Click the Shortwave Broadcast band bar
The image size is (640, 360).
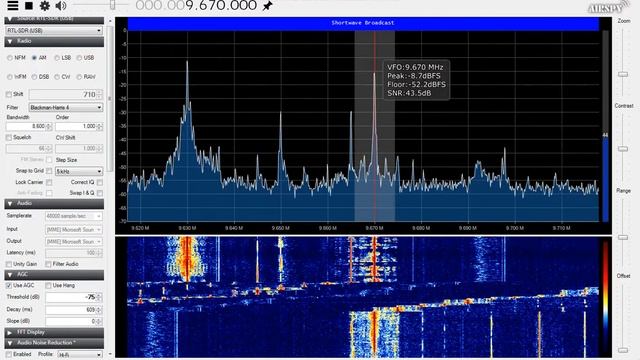[x=363, y=23]
